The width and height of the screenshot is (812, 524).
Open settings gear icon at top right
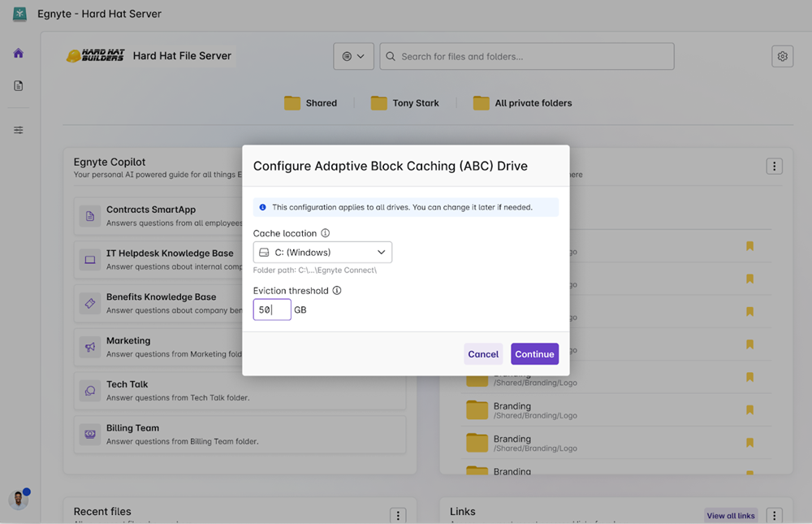782,56
